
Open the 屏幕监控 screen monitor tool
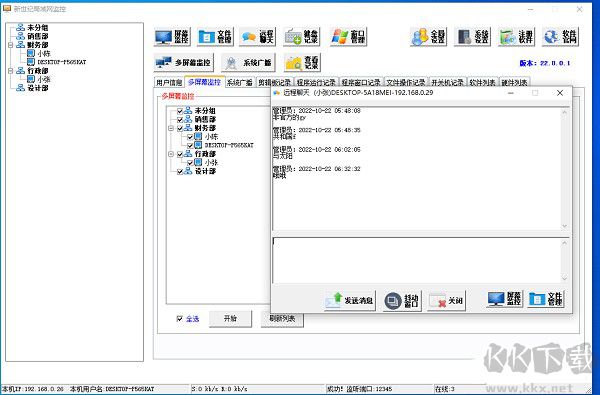(172, 37)
